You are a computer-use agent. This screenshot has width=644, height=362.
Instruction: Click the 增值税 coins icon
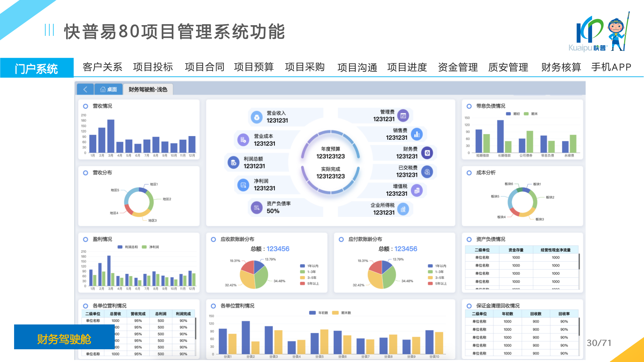[417, 190]
